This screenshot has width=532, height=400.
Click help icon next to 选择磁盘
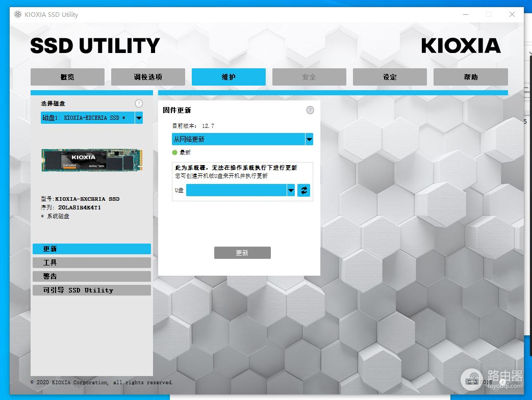[139, 103]
